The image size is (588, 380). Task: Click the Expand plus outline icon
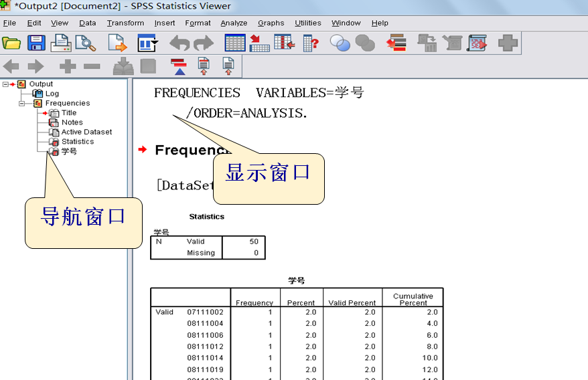pyautogui.click(x=68, y=67)
